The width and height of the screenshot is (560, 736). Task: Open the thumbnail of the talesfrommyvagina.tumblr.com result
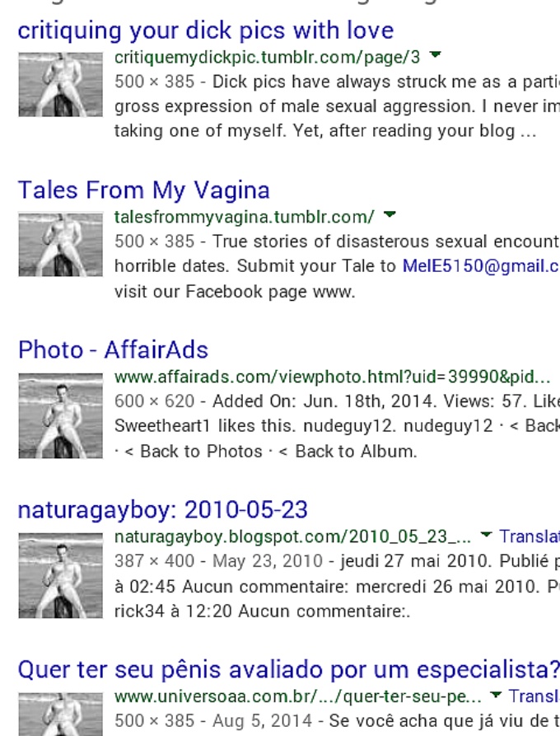[60, 245]
